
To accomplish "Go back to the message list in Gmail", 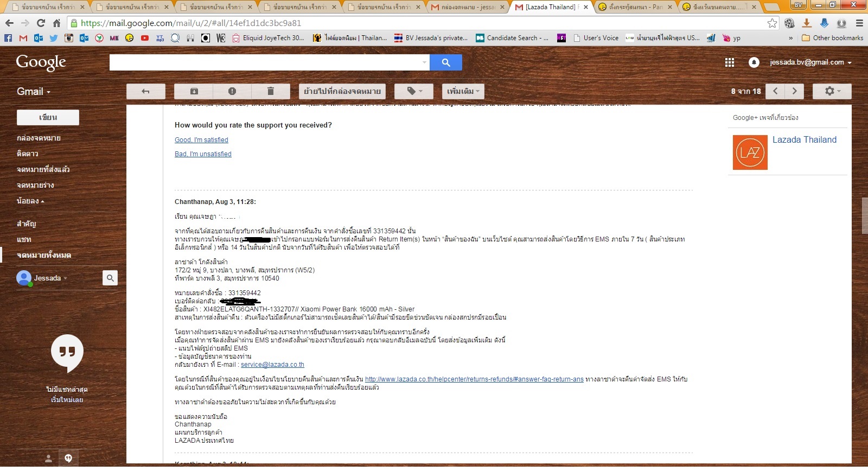I will [145, 91].
